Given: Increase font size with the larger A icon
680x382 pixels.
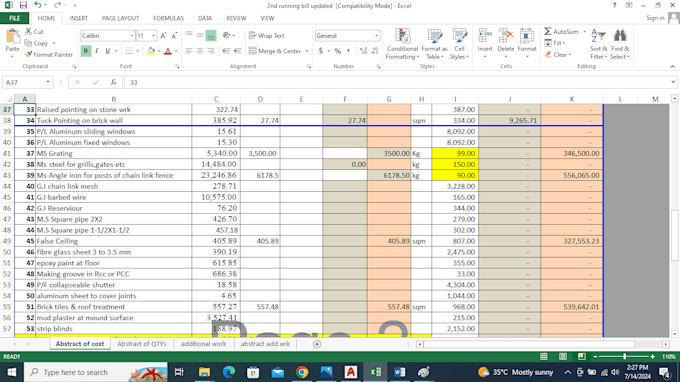Looking at the screenshot, I should pos(163,36).
